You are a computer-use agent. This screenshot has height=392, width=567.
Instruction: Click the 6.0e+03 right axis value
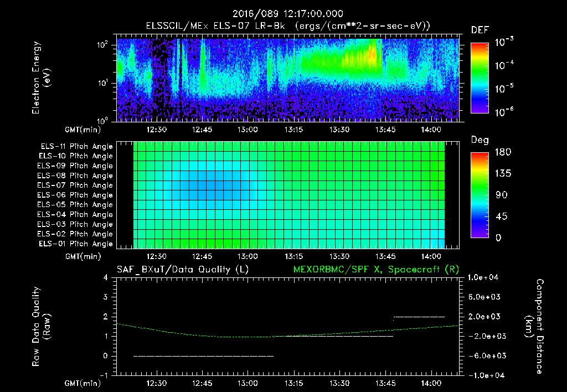pos(484,297)
